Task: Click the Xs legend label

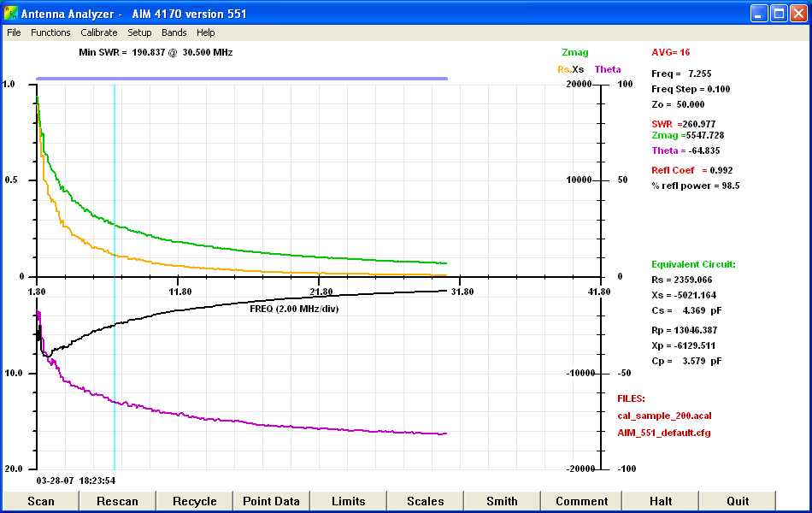Action: pos(578,69)
